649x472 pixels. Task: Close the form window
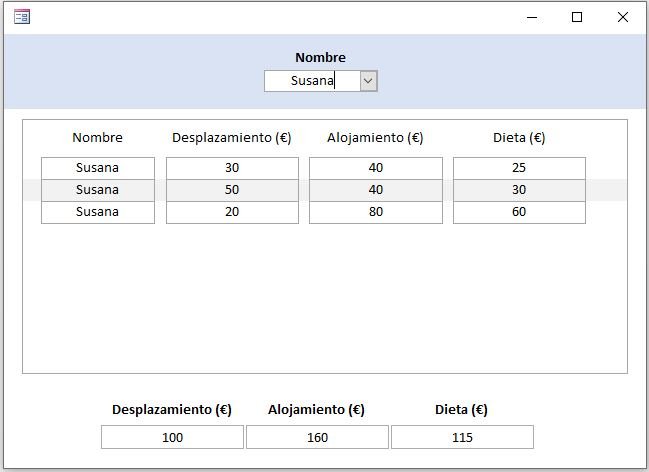(x=623, y=17)
